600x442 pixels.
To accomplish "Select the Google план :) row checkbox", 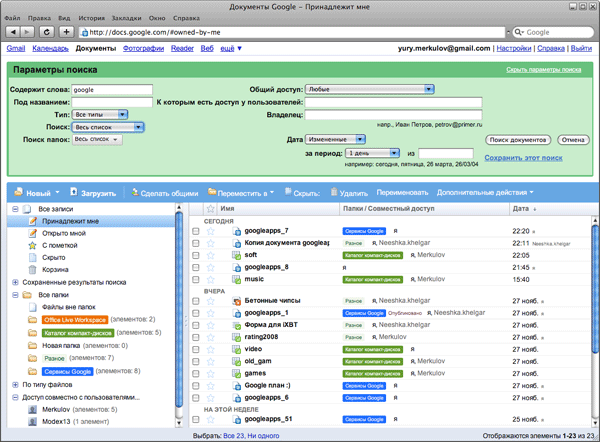I will click(x=196, y=386).
